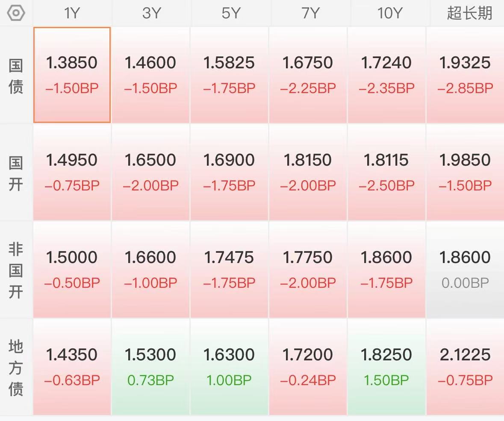Viewport: 504px width, 421px height.
Task: Select the 超长期 column header
Action: (x=469, y=13)
